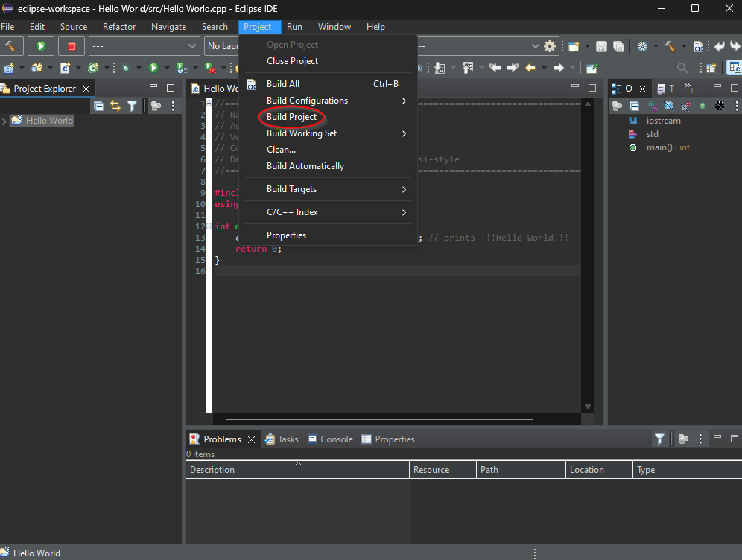Open dropdown arrow beside yellow Back arrow
This screenshot has height=560, width=742.
tap(544, 68)
